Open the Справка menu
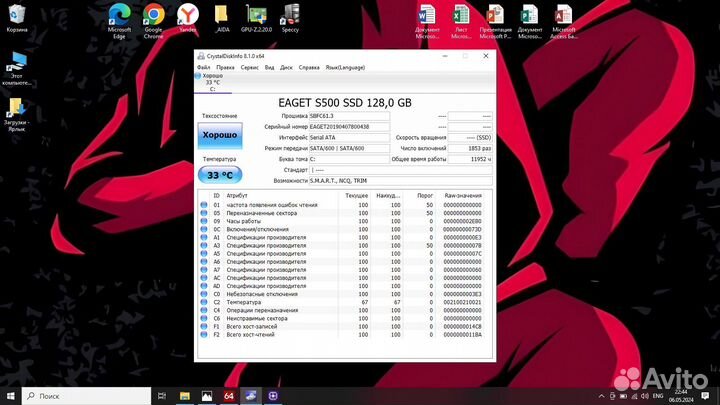Image resolution: width=720 pixels, height=405 pixels. [x=309, y=68]
